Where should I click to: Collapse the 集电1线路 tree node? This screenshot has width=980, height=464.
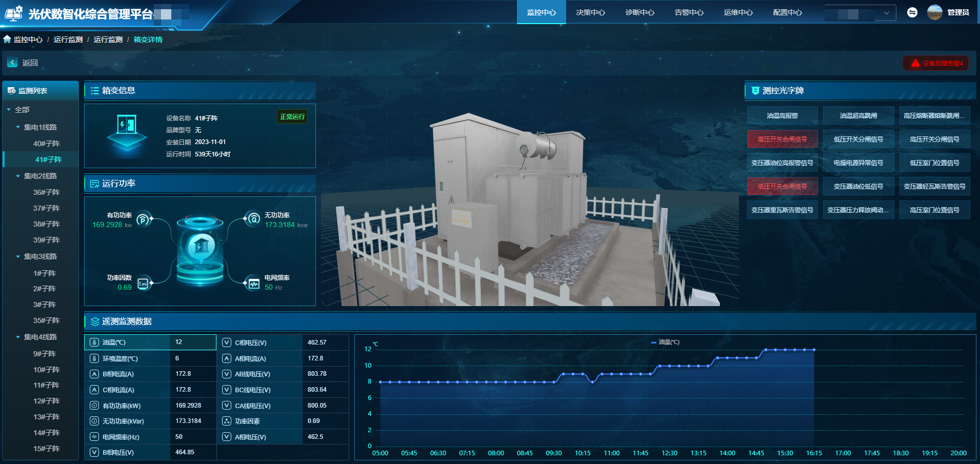click(18, 127)
